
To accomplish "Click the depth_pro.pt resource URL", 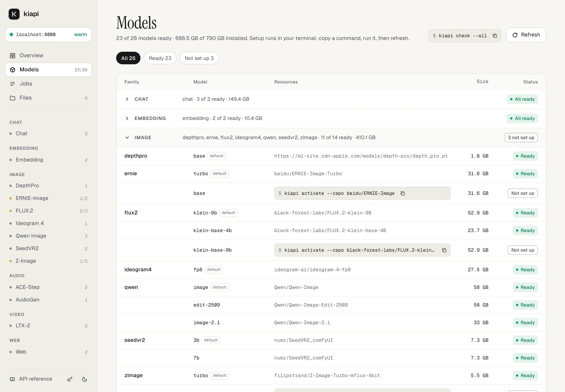I will (x=361, y=156).
